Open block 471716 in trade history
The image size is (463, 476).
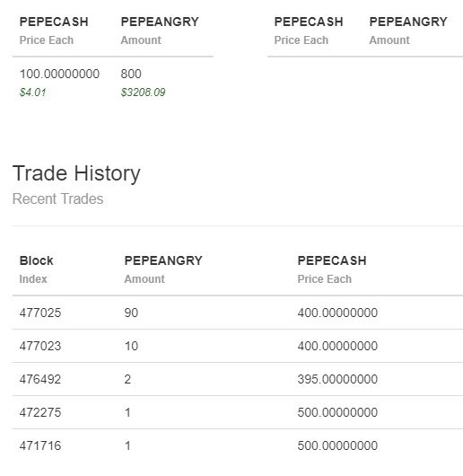(40, 445)
